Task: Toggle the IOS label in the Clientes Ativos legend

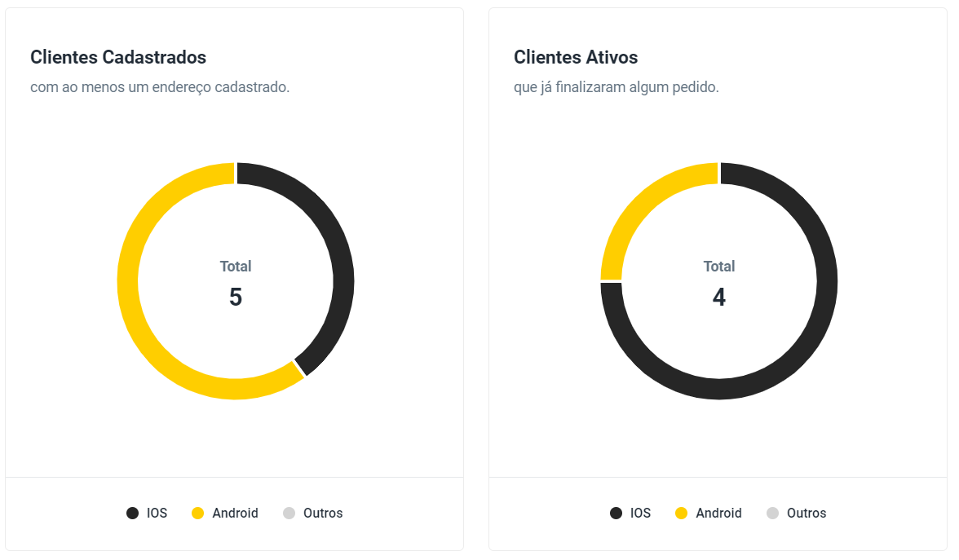Action: [640, 514]
